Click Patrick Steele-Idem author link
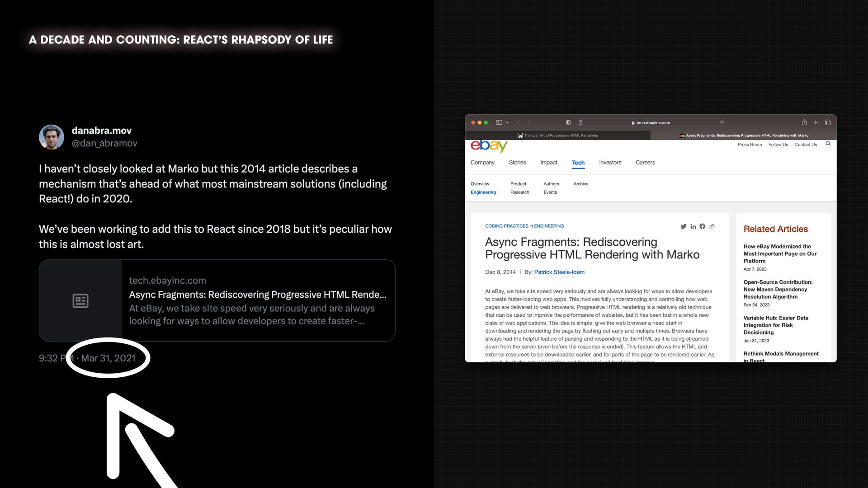The height and width of the screenshot is (488, 868). pyautogui.click(x=559, y=272)
